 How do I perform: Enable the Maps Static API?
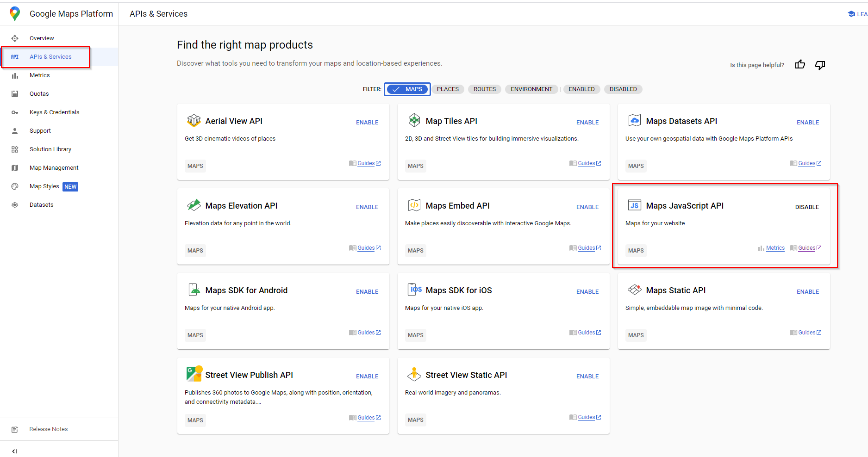(x=808, y=292)
